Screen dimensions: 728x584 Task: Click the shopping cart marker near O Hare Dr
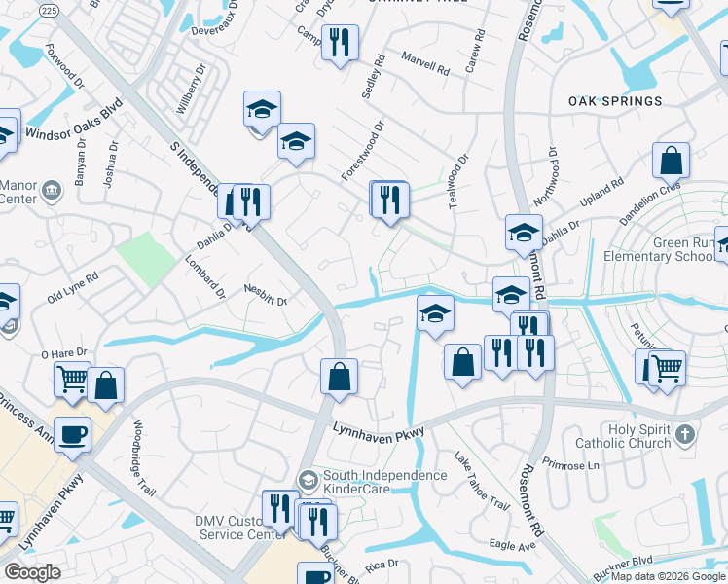click(72, 380)
